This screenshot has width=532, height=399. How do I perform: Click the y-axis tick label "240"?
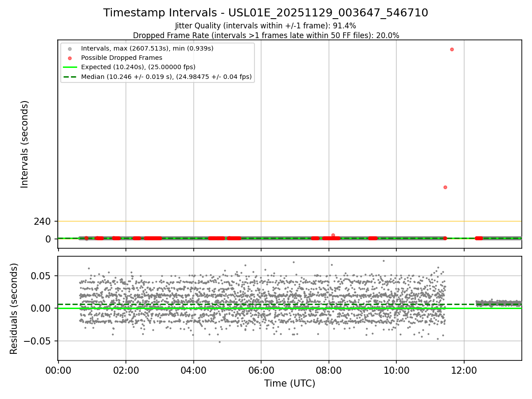[43, 221]
